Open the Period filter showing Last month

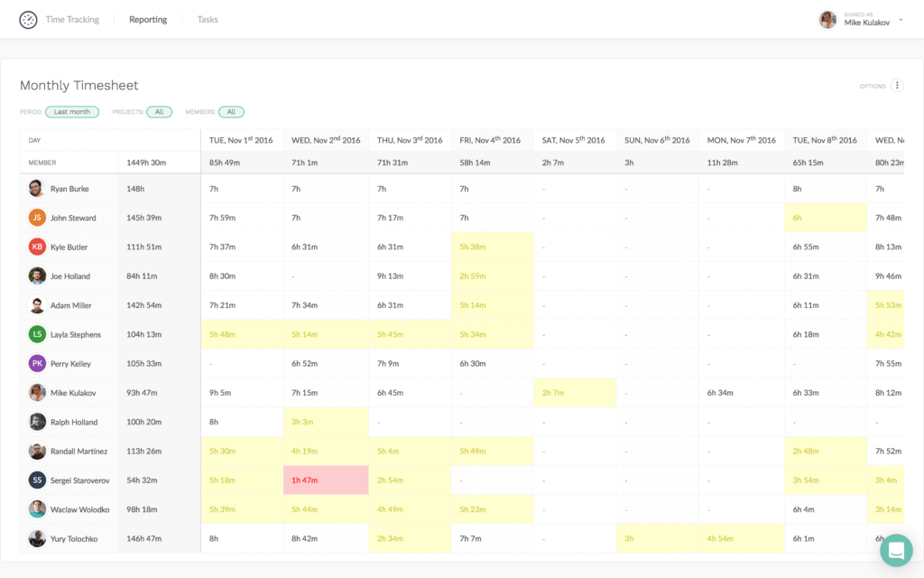point(72,111)
